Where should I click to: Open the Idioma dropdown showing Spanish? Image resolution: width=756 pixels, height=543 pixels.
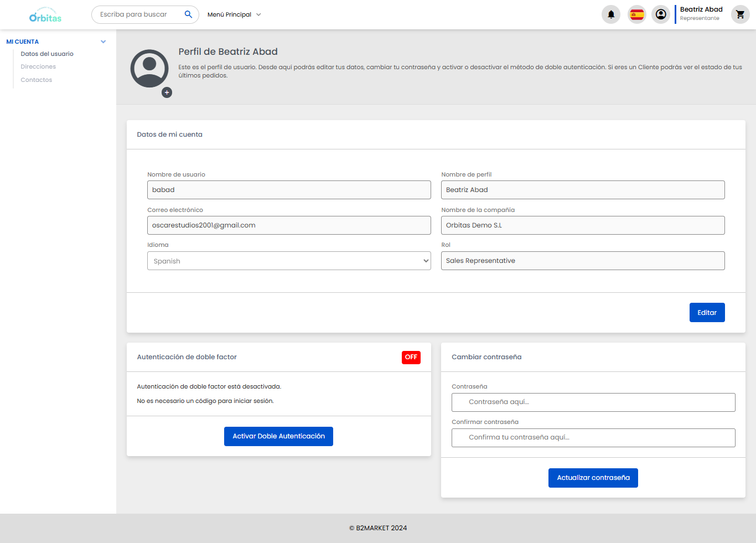pyautogui.click(x=288, y=261)
